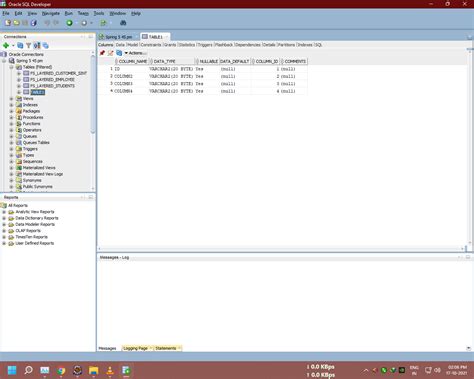Click the binoculars find DB object icon
Screen dimensions: 474x379
pyautogui.click(x=123, y=23)
